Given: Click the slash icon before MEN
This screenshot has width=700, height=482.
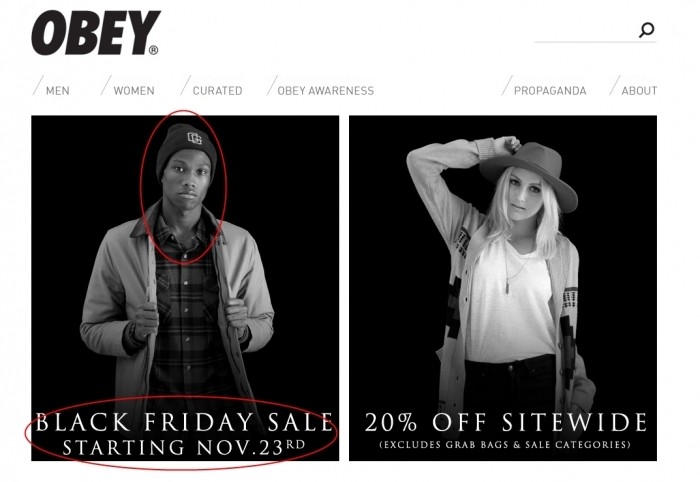Looking at the screenshot, I should tap(38, 85).
